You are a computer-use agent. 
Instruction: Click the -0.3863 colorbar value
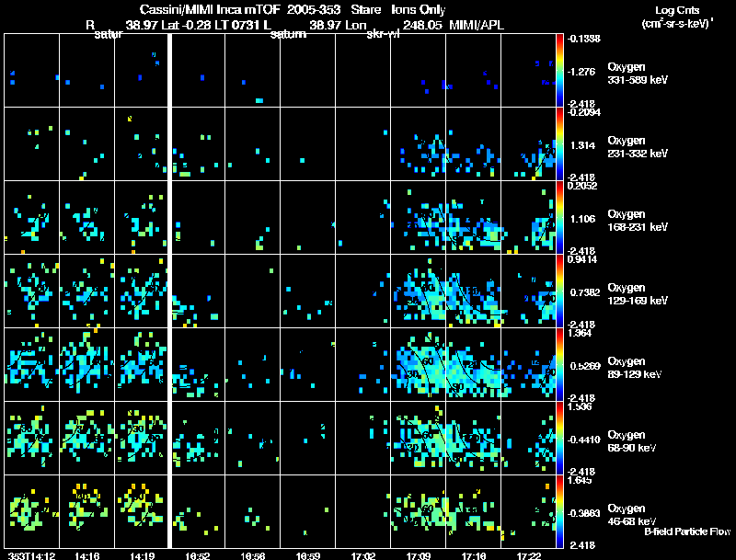[583, 514]
